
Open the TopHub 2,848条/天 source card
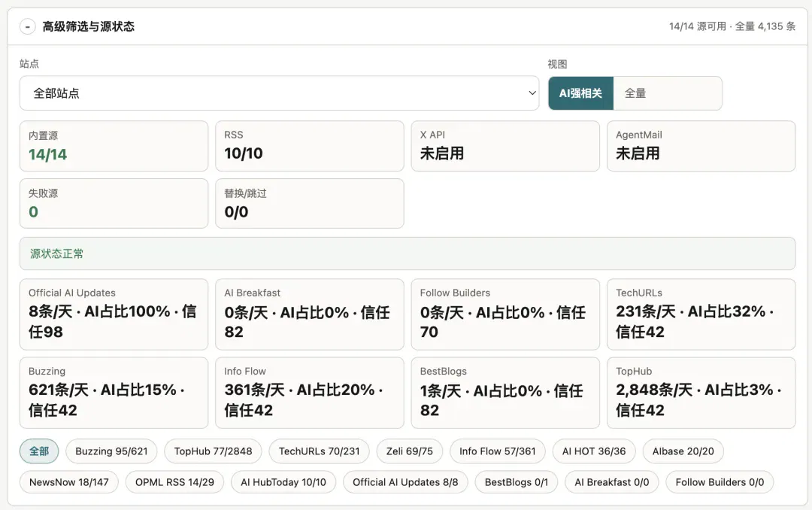click(x=701, y=393)
